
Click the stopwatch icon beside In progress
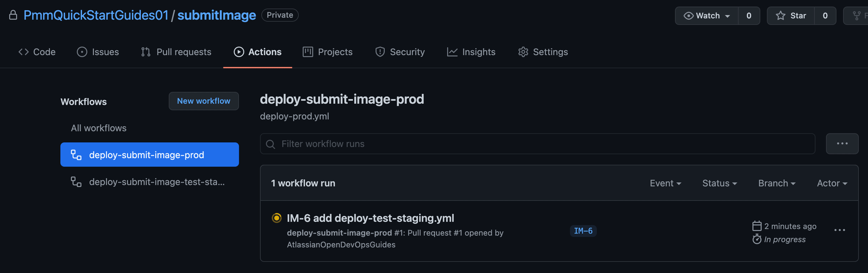pos(757,239)
